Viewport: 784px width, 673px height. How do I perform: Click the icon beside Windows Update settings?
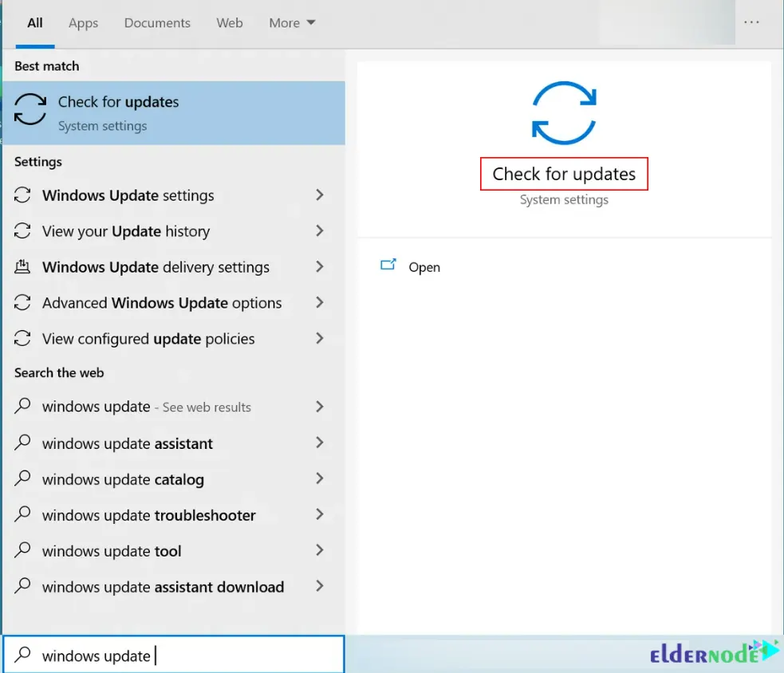22,195
